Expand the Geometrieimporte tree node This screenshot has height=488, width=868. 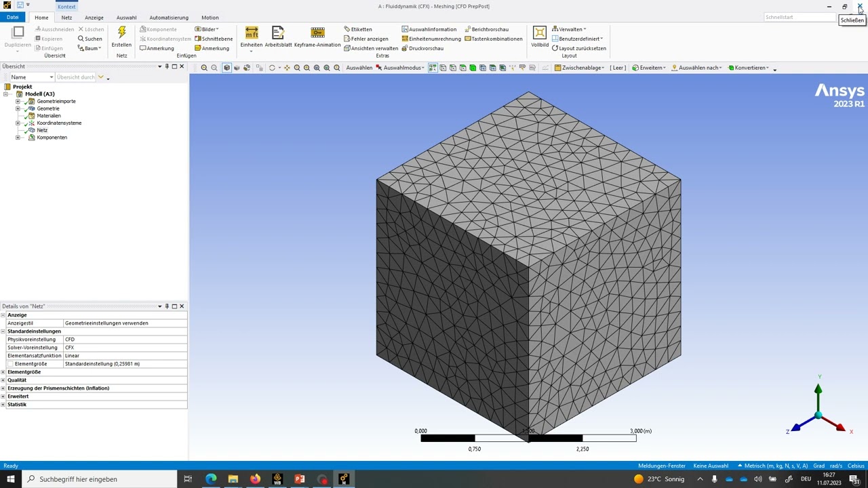18,102
